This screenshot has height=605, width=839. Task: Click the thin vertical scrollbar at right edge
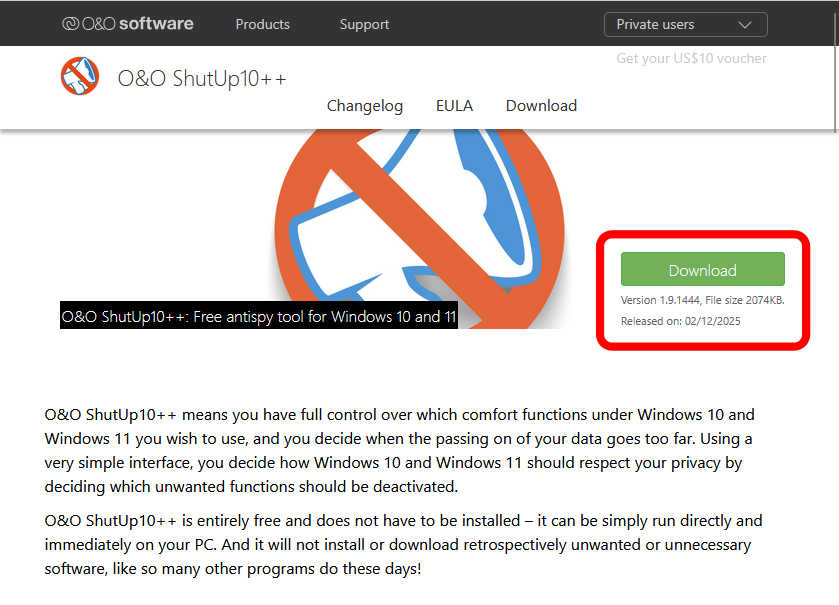click(835, 80)
